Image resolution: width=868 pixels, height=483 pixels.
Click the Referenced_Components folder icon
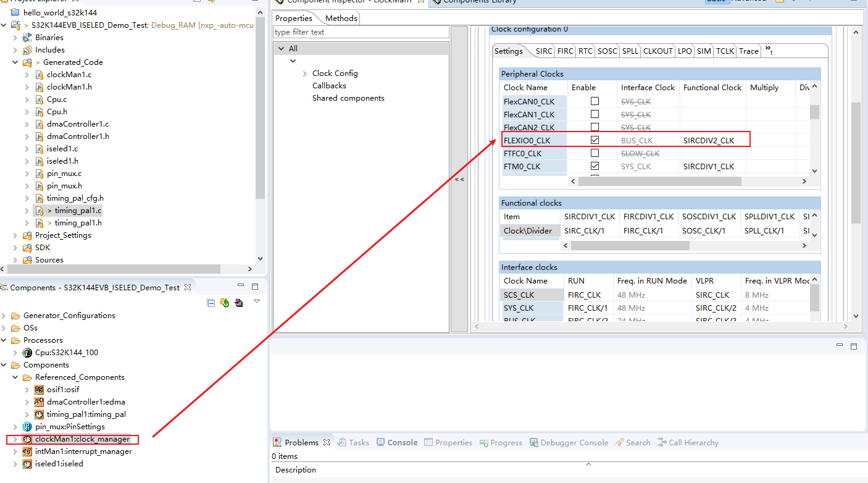(x=27, y=377)
